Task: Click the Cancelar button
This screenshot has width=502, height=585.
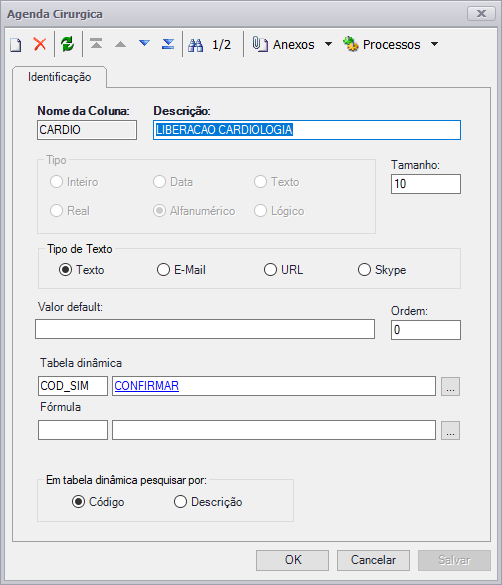Action: [x=373, y=560]
